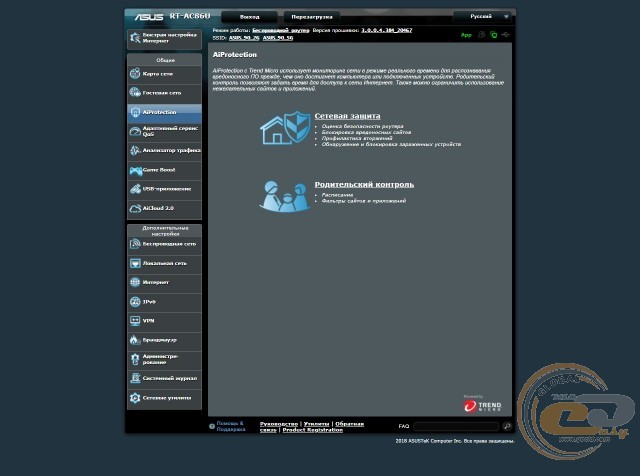Click the Дополнительные настройки section header
The height and width of the screenshot is (476, 640).
[x=165, y=231]
